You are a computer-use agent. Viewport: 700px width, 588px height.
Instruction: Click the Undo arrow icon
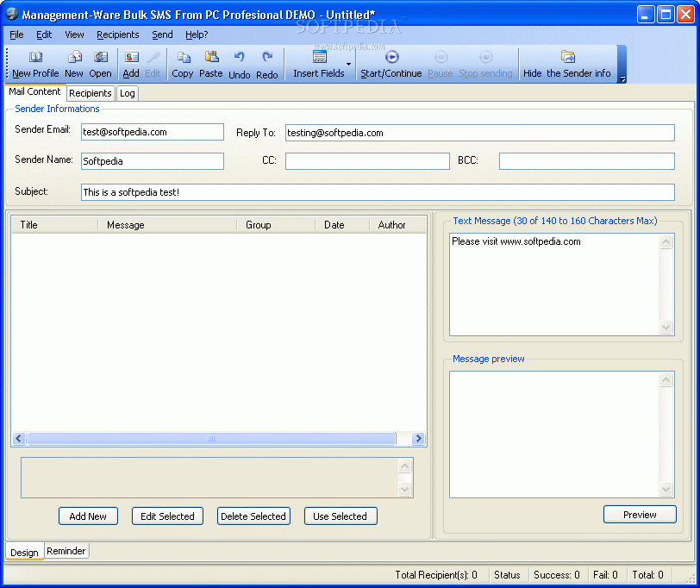coord(240,57)
